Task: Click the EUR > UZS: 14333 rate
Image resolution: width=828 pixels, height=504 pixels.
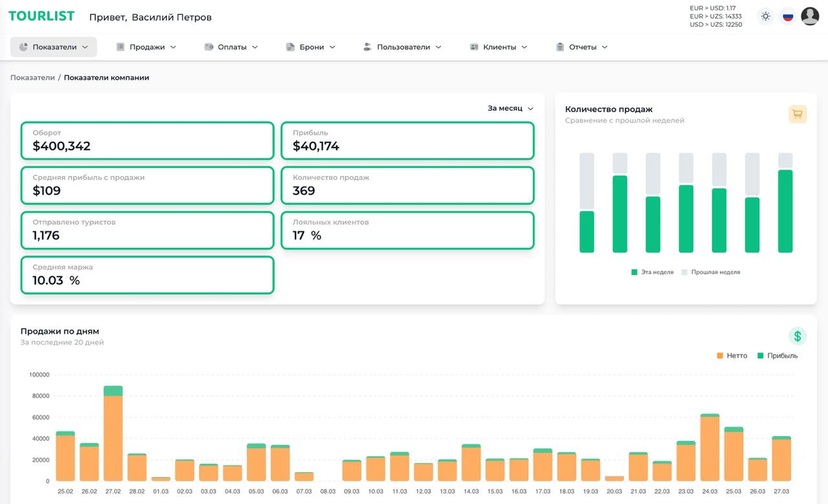Action: point(715,16)
